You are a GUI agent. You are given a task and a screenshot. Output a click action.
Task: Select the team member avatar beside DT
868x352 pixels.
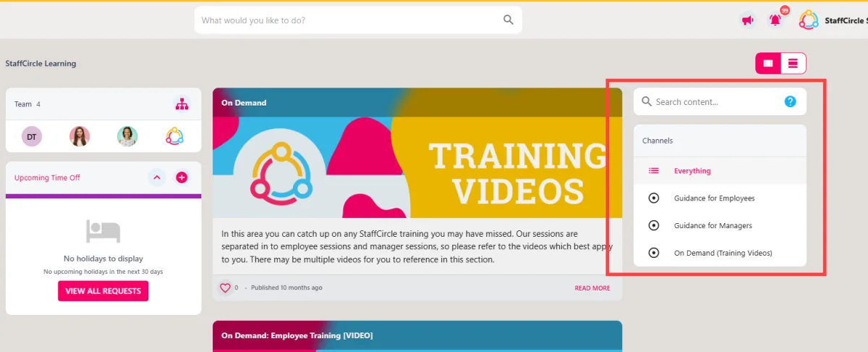80,136
